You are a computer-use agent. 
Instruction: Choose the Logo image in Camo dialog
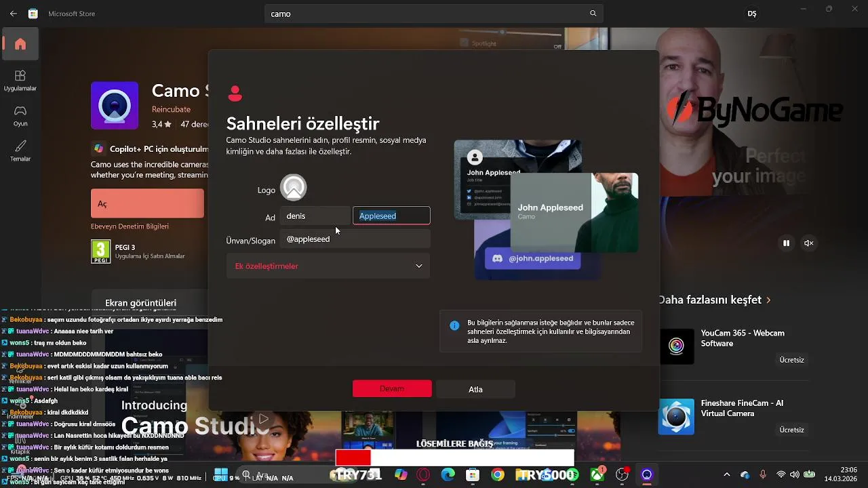coord(294,188)
